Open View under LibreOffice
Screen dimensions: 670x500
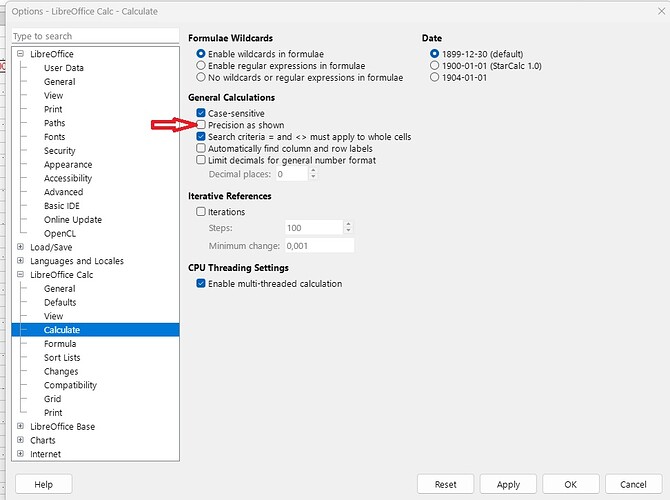(x=53, y=95)
